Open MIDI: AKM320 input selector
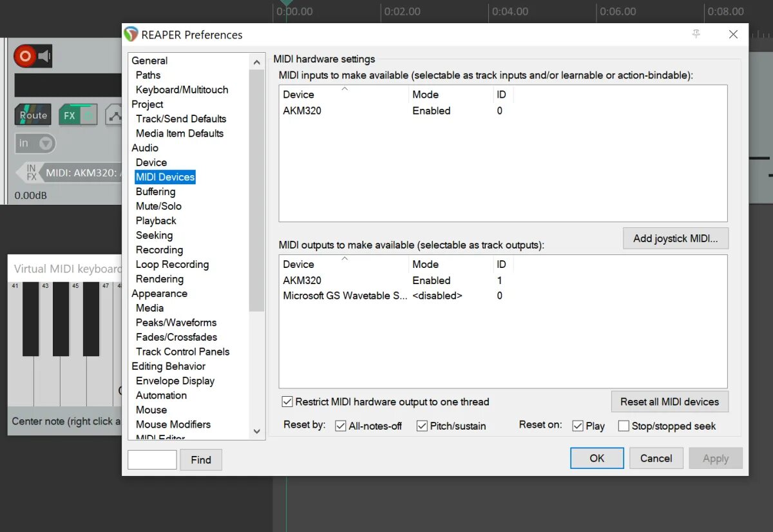Screen dimensions: 773x532 click(x=82, y=173)
